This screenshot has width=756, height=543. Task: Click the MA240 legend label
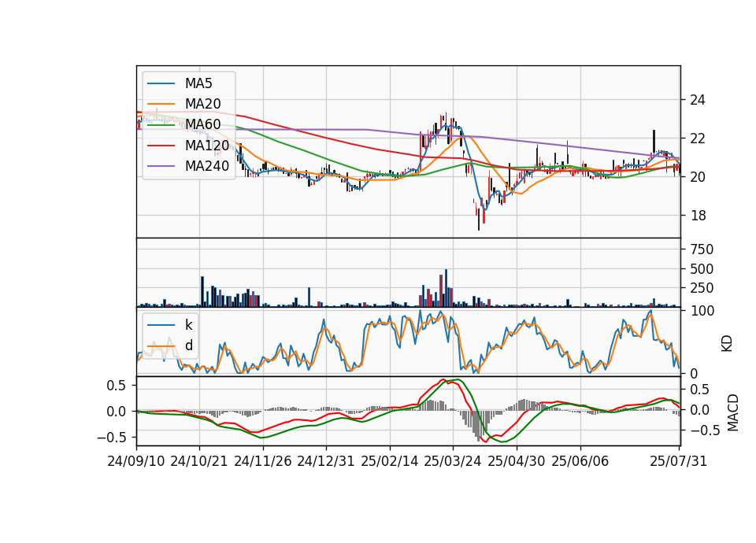coord(207,166)
